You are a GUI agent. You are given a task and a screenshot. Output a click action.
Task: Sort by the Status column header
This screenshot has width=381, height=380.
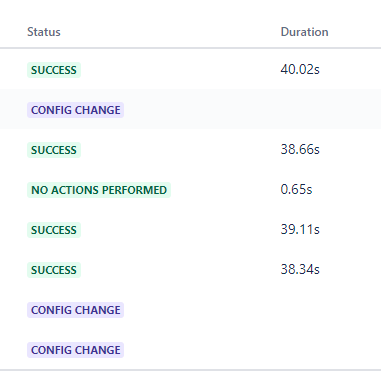[x=44, y=32]
